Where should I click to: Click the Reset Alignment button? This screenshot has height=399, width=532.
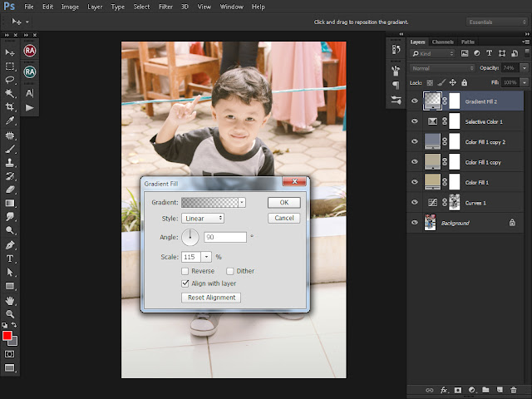pyautogui.click(x=211, y=298)
